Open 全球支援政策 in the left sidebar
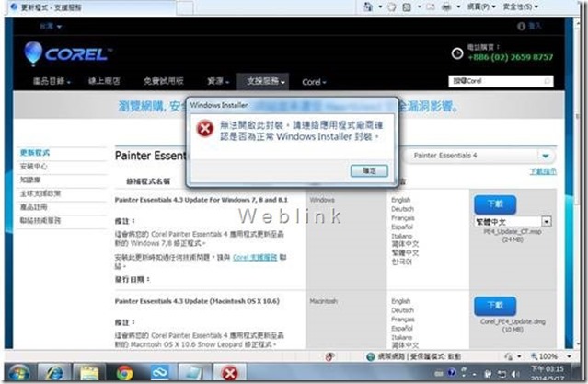The height and width of the screenshot is (384, 588). point(40,193)
